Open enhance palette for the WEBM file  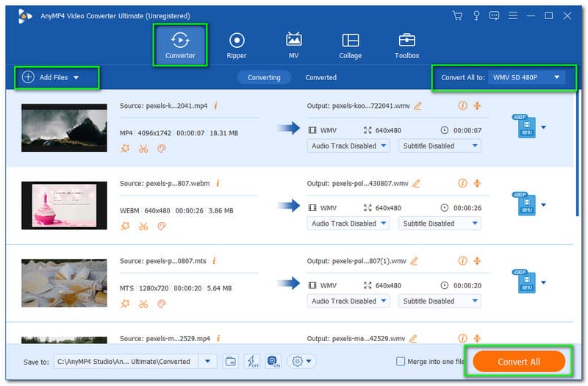coord(162,226)
